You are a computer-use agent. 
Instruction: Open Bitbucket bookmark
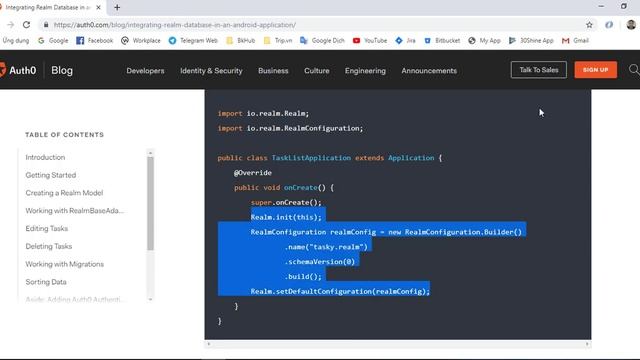442,40
